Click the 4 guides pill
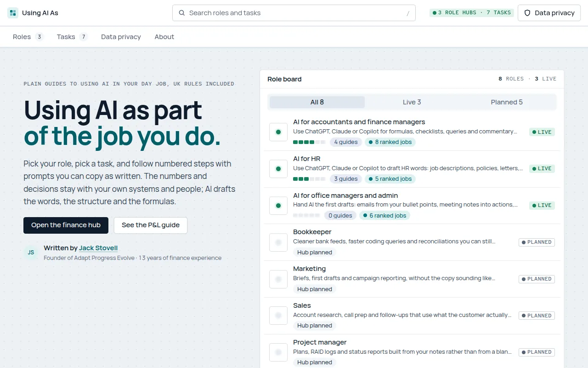Viewport: 588px width, 368px height. (x=345, y=142)
